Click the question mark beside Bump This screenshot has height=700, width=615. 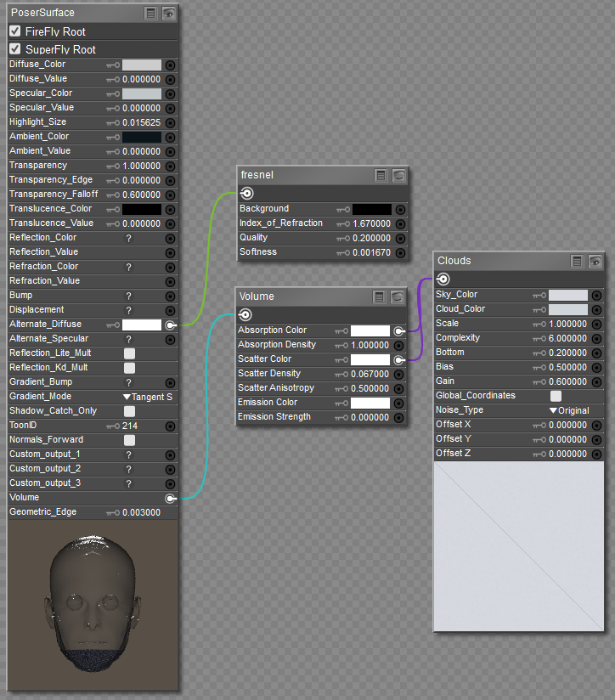[x=129, y=296]
